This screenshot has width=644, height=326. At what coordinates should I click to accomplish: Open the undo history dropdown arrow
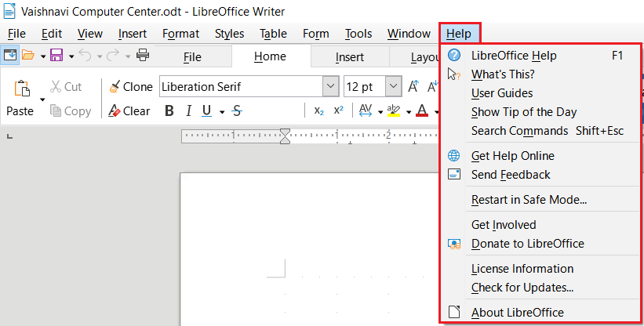click(x=100, y=56)
